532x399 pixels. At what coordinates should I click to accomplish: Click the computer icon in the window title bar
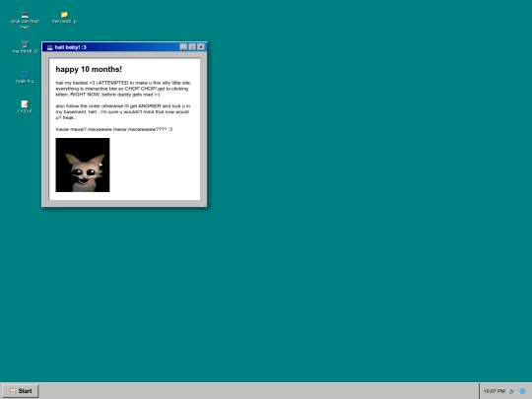point(49,47)
